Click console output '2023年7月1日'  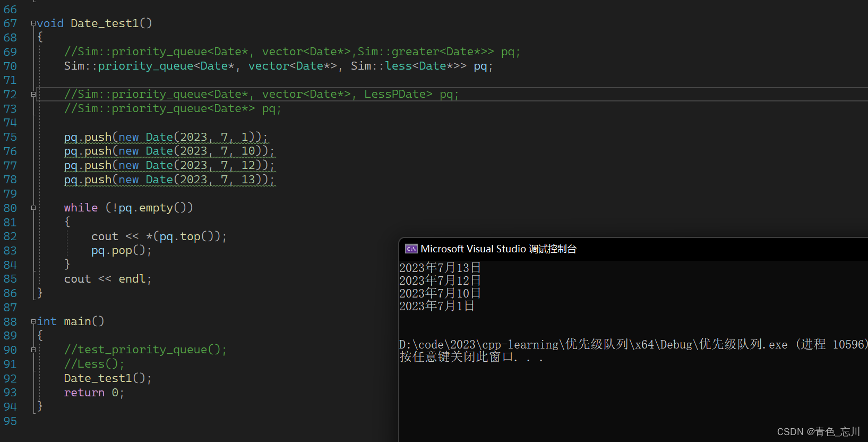point(437,306)
